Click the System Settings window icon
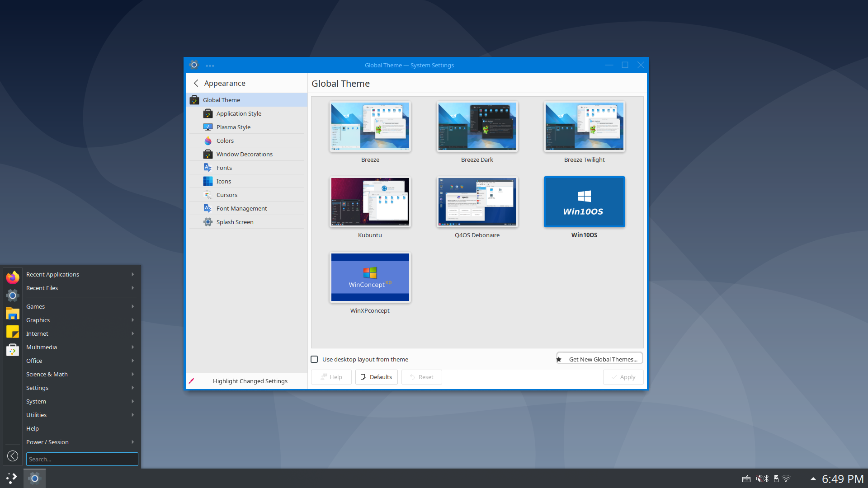This screenshot has width=868, height=488. pos(194,65)
